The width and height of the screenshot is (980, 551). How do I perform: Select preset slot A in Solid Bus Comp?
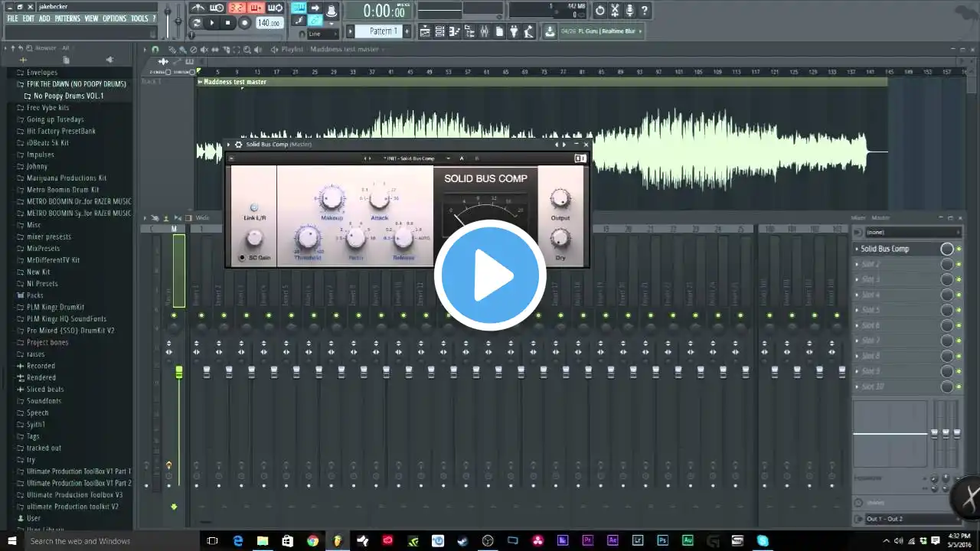click(x=462, y=158)
